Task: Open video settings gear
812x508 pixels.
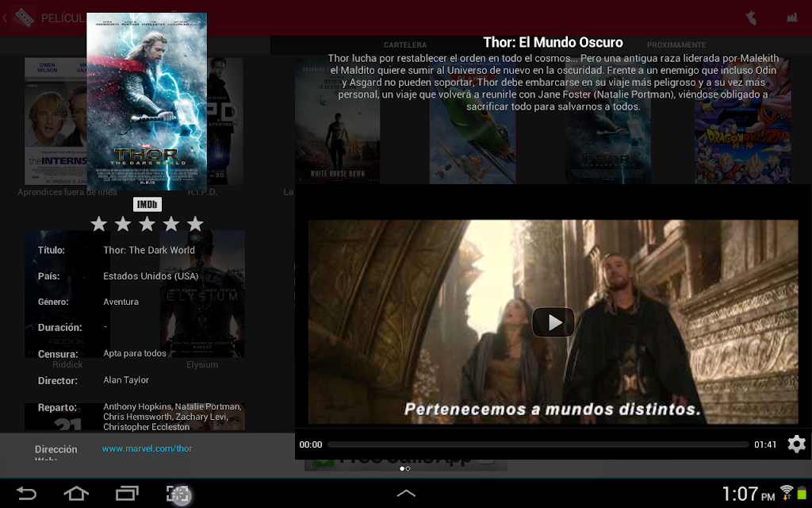Action: point(796,444)
